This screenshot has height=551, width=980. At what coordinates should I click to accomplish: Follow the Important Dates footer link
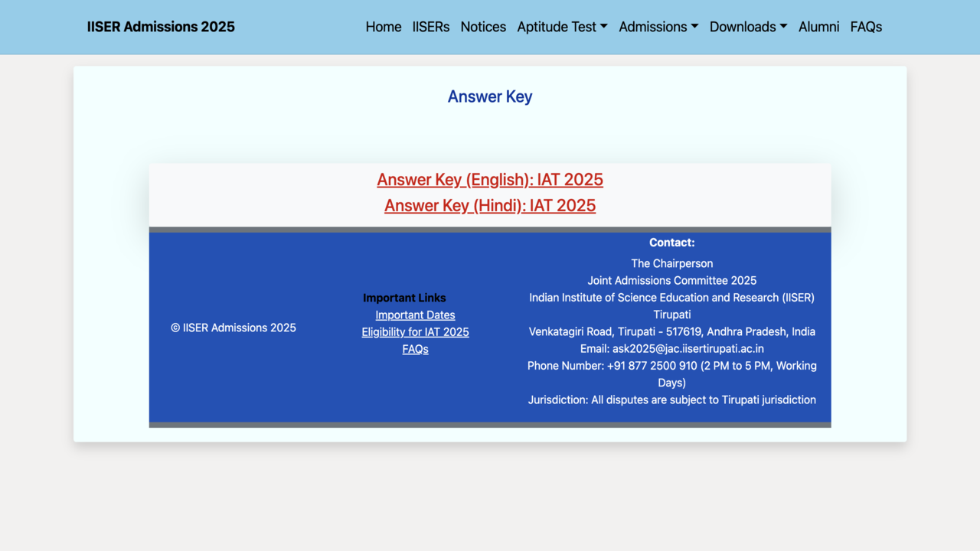point(415,315)
